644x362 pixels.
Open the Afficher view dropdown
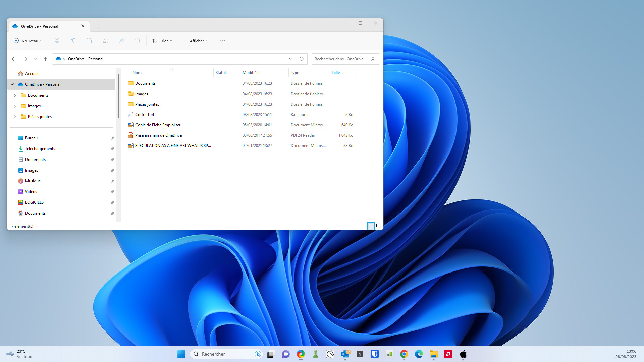click(x=195, y=41)
